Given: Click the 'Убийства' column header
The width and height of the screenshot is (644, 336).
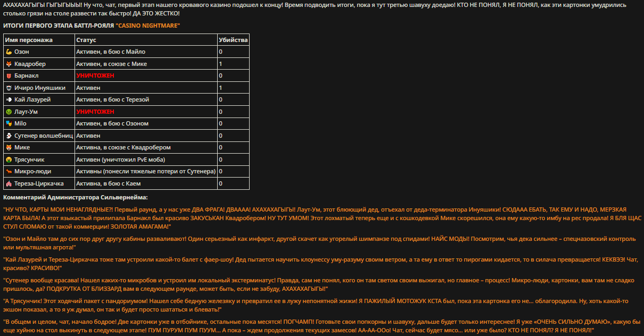Looking at the screenshot, I should (x=233, y=40).
